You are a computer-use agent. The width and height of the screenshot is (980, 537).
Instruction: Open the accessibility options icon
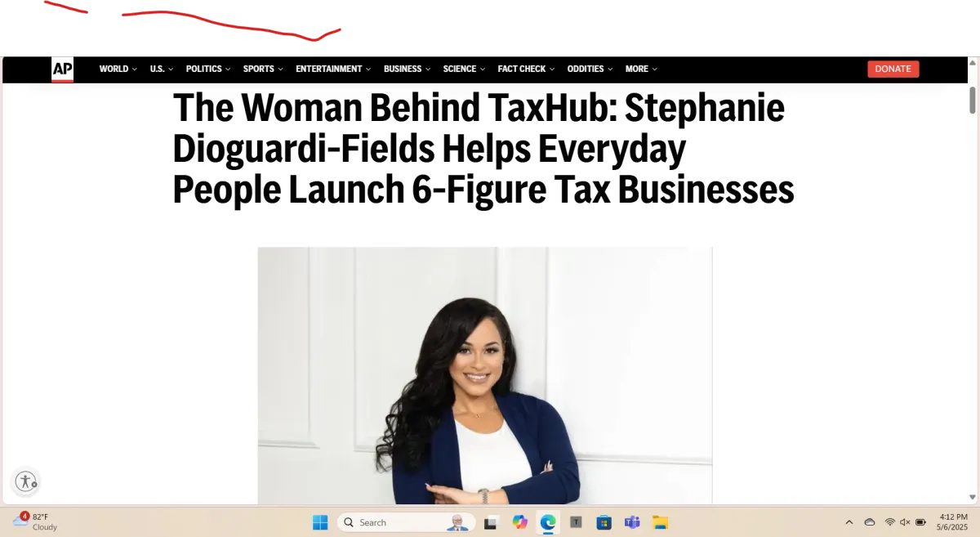26,481
